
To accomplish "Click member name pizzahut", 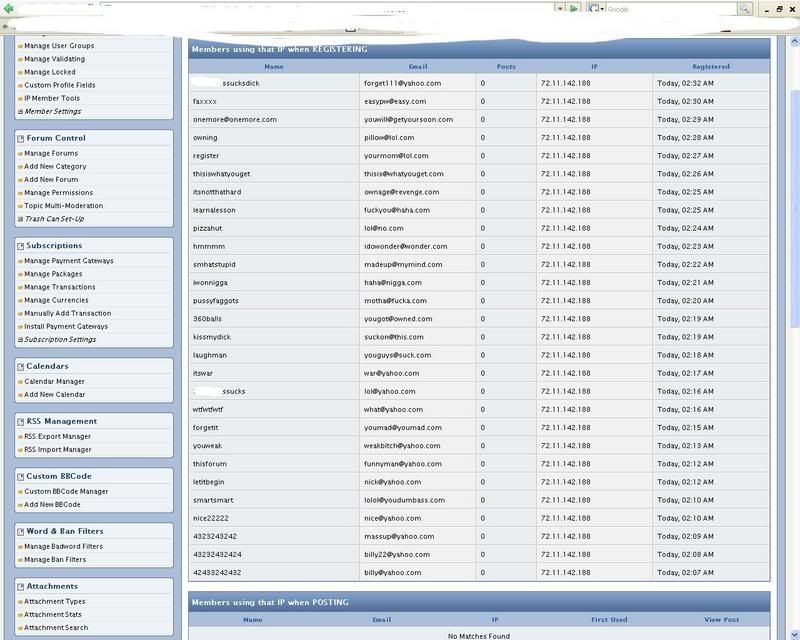I will pos(207,228).
